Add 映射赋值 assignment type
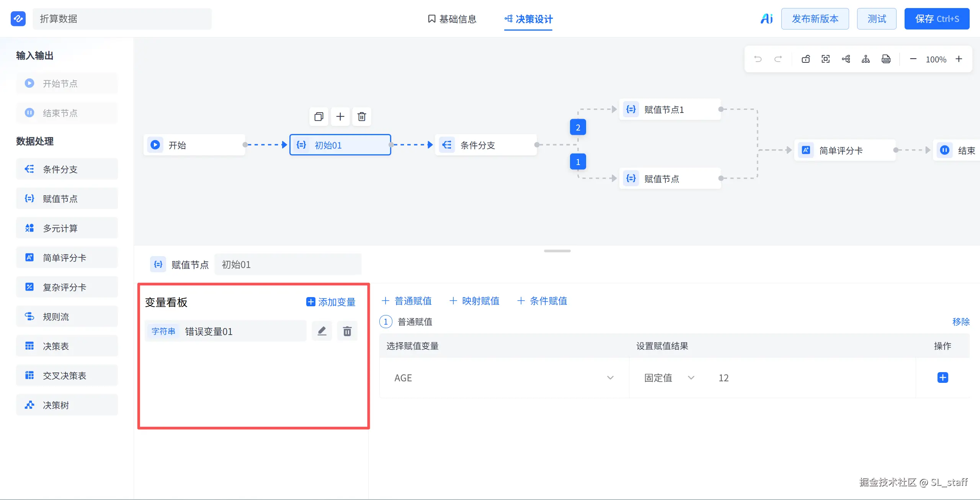The width and height of the screenshot is (980, 500). click(474, 301)
